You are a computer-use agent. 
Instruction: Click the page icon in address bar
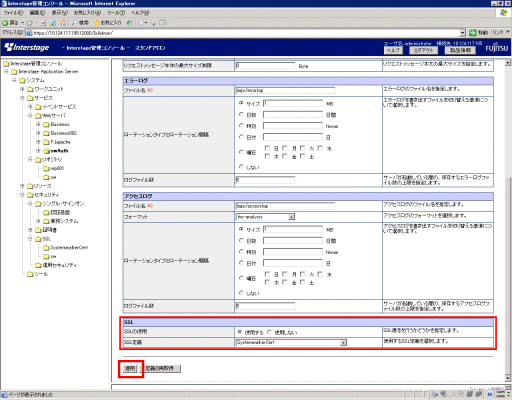pyautogui.click(x=29, y=33)
